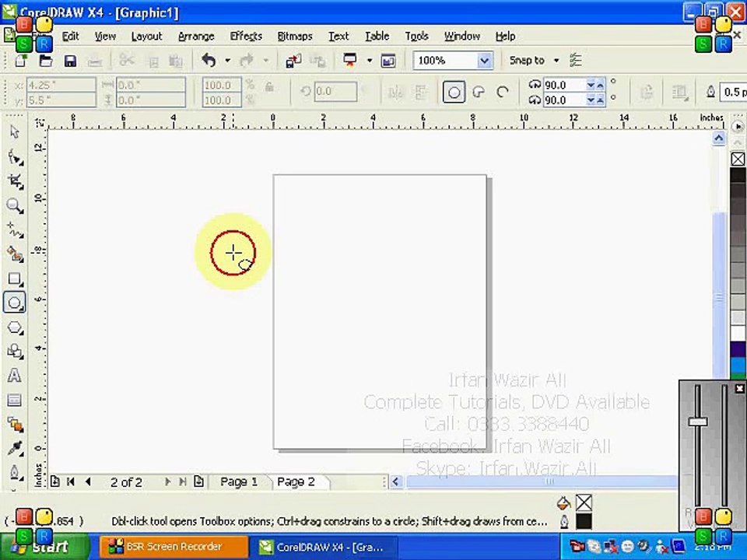Click the starting angle input field
This screenshot has width=747, height=560.
565,86
